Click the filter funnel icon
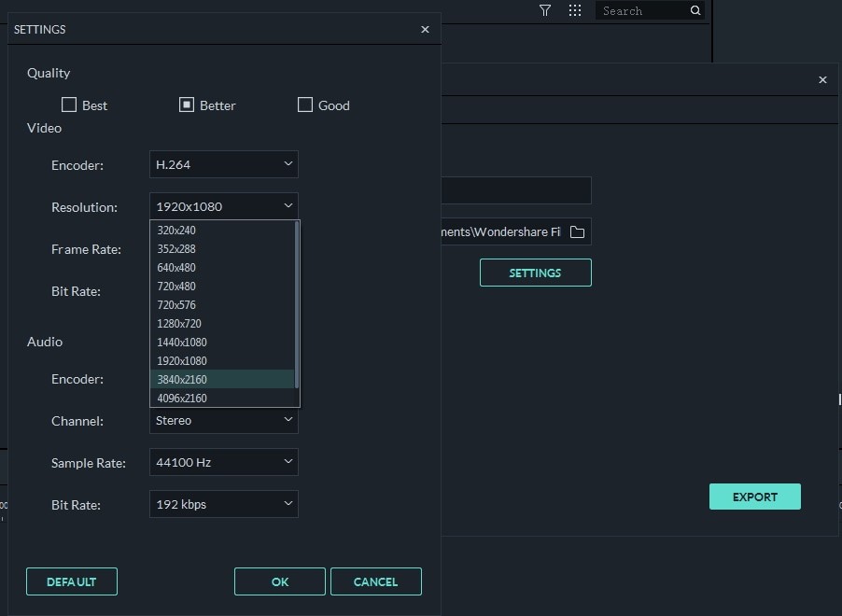The image size is (842, 616). coord(545,11)
